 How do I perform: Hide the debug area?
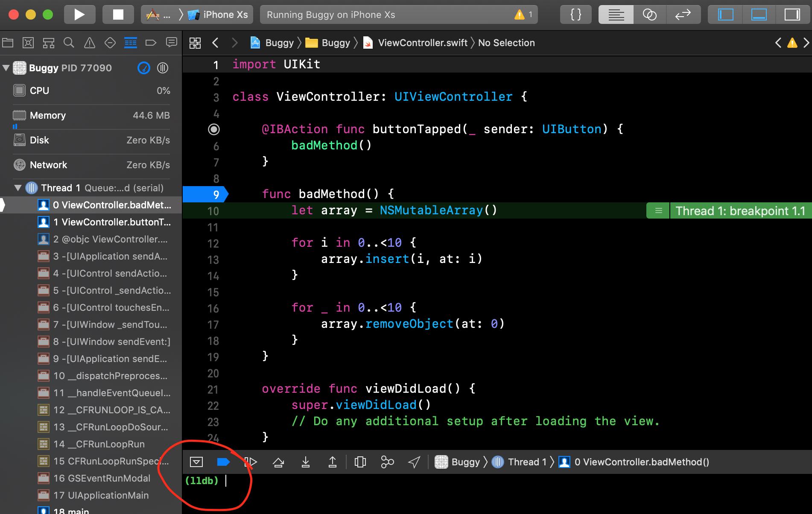[196, 462]
